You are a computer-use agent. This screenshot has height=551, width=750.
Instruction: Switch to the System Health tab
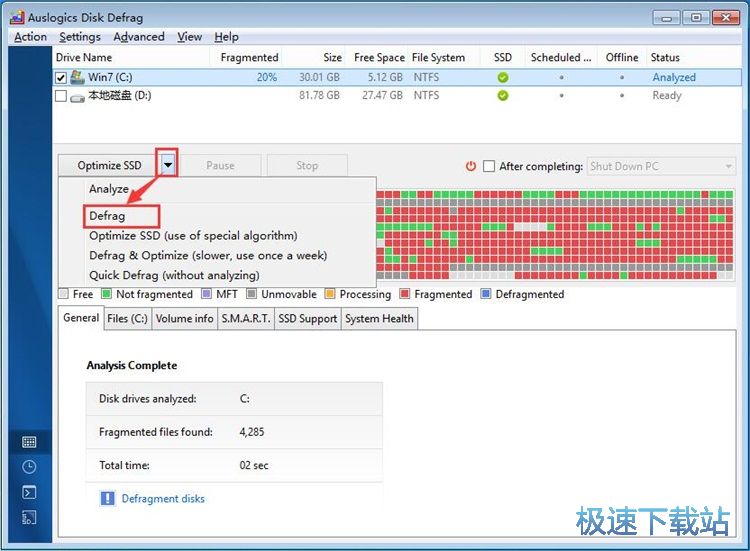(x=379, y=319)
